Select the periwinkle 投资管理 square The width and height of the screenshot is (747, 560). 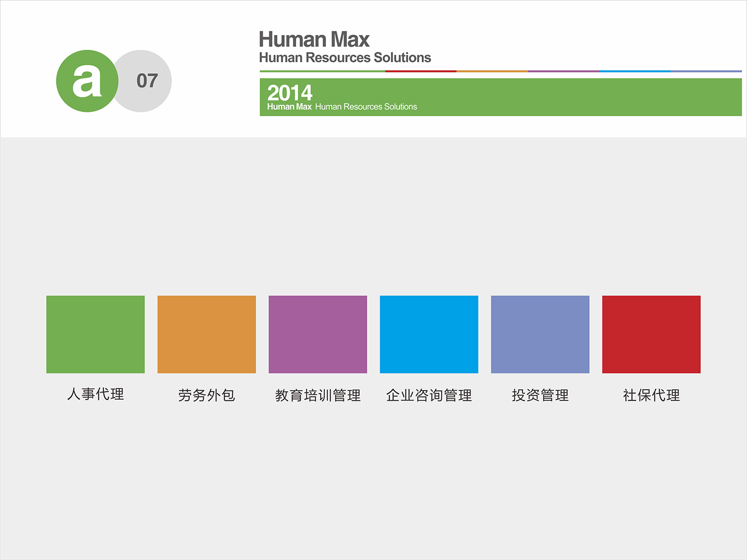(540, 334)
